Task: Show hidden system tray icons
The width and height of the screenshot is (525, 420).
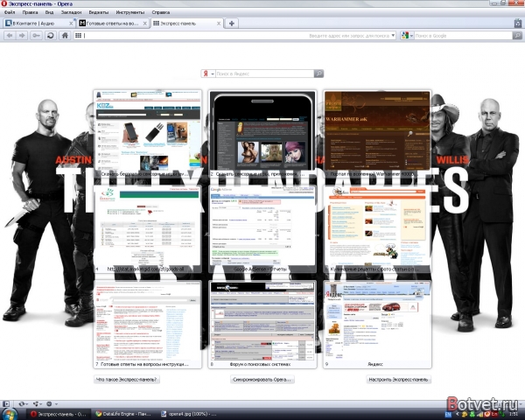Action: pyautogui.click(x=457, y=415)
